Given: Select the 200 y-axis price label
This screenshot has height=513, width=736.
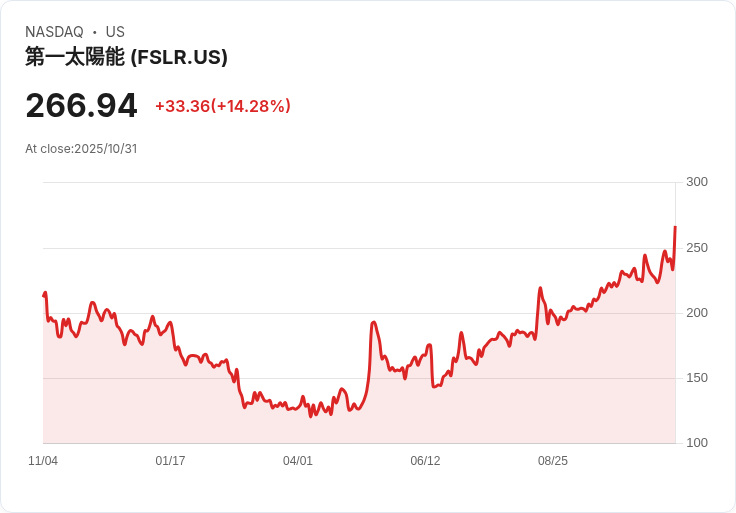Looking at the screenshot, I should click(697, 313).
